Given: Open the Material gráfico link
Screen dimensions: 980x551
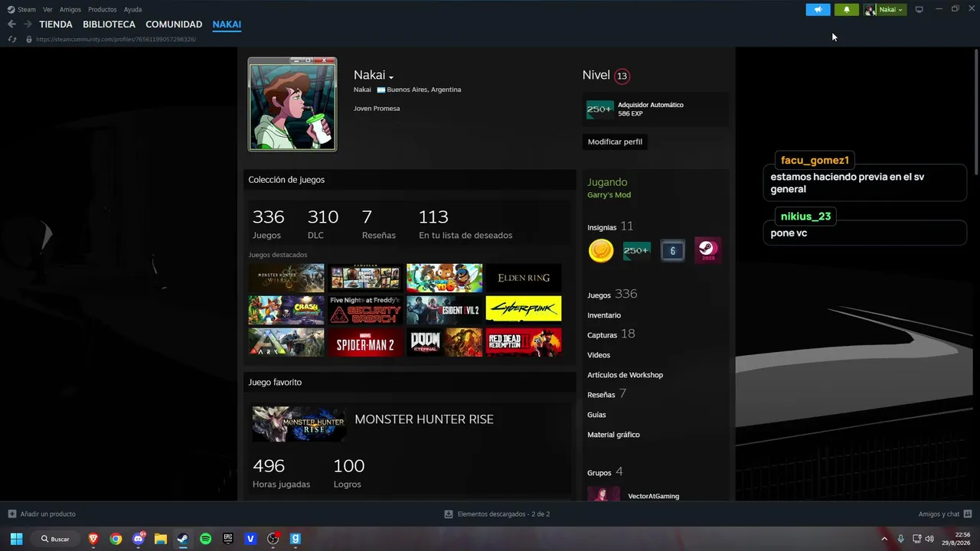Looking at the screenshot, I should pyautogui.click(x=613, y=435).
